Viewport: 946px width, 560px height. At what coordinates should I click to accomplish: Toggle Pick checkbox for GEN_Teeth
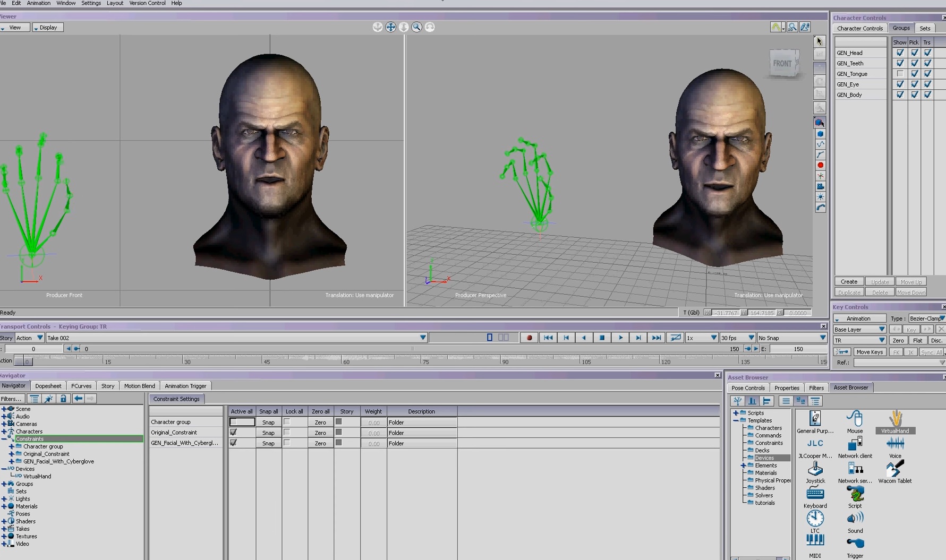tap(914, 63)
